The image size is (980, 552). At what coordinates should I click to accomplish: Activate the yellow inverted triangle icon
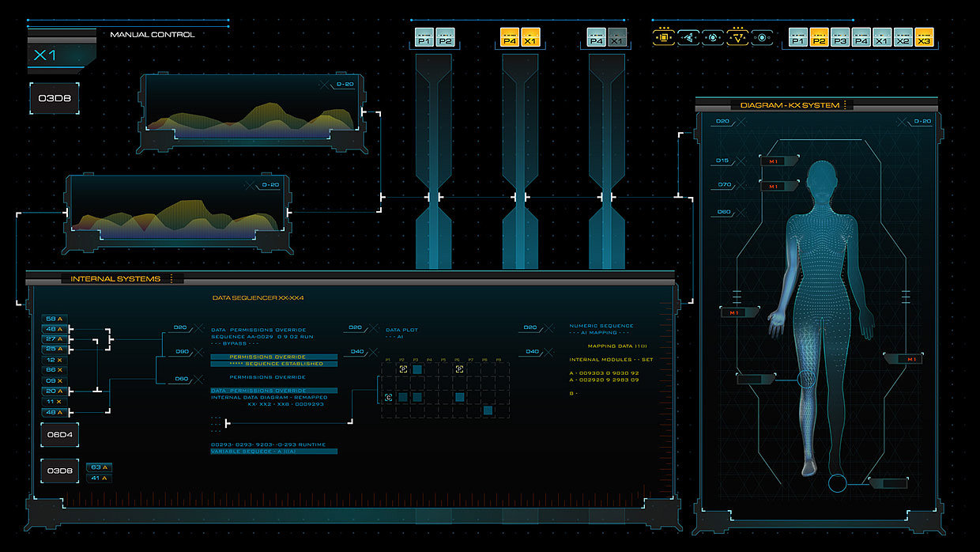[737, 36]
